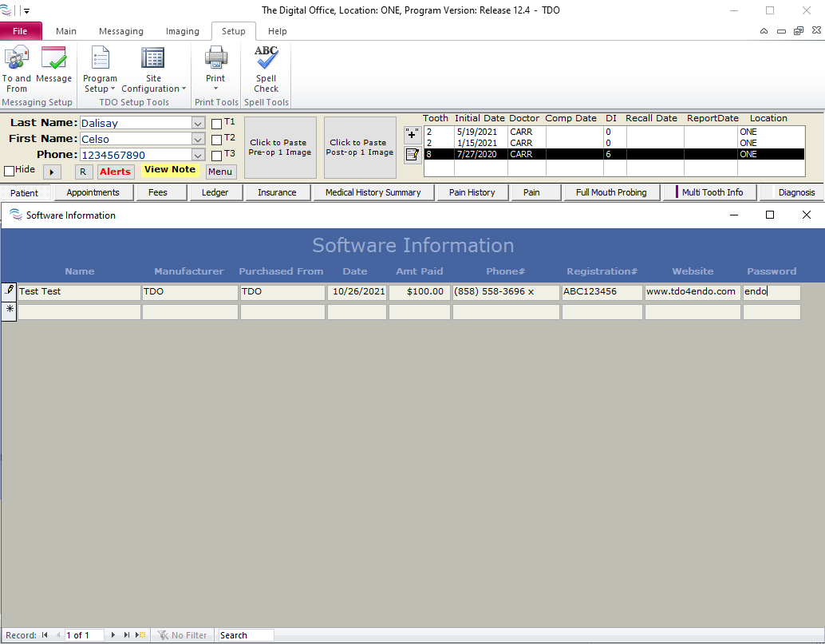Image resolution: width=825 pixels, height=644 pixels.
Task: Open patient Alerts
Action: point(116,171)
